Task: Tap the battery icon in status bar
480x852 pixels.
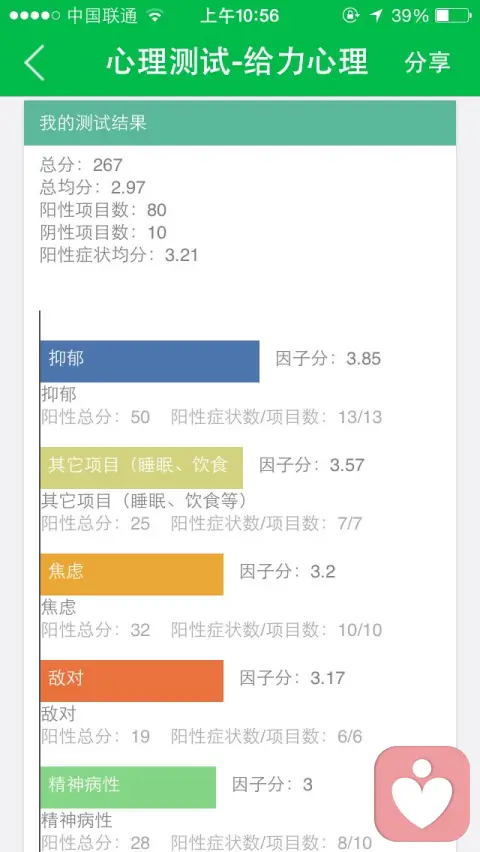Action: click(x=453, y=16)
